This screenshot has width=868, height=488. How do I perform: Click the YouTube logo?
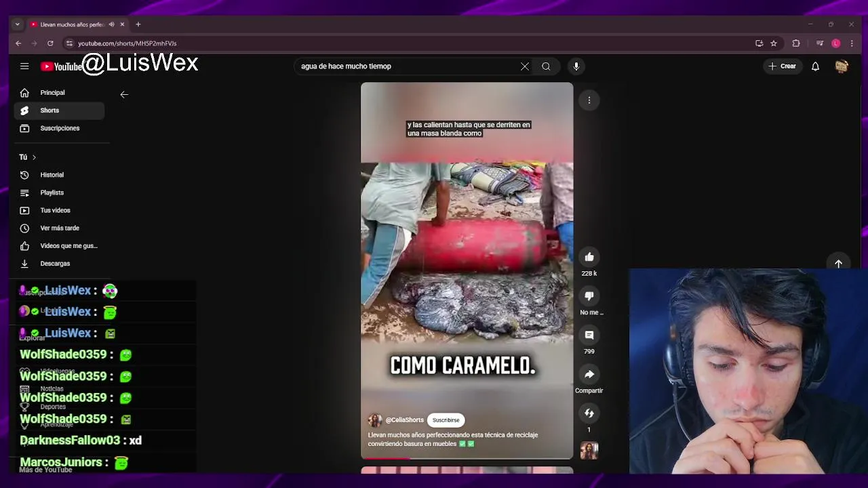coord(61,66)
